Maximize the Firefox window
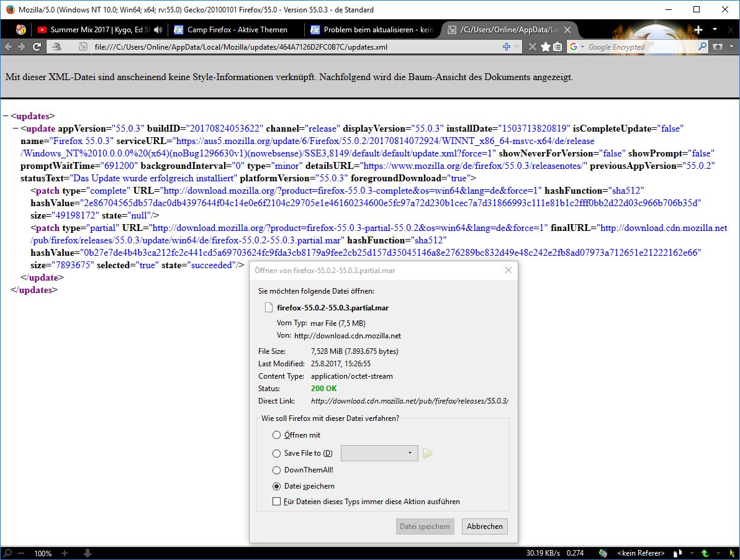Screen dimensions: 740x560 [x=697, y=9]
